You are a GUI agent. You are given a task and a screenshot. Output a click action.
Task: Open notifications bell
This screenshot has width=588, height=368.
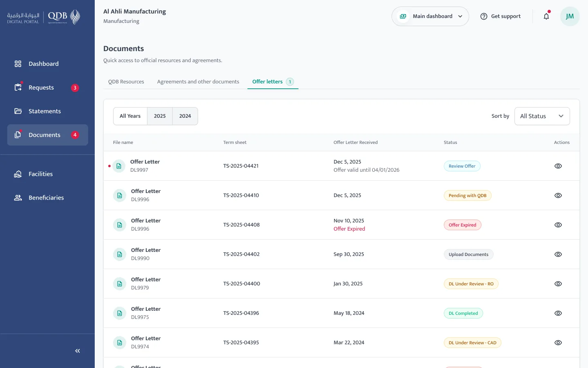[x=546, y=16]
